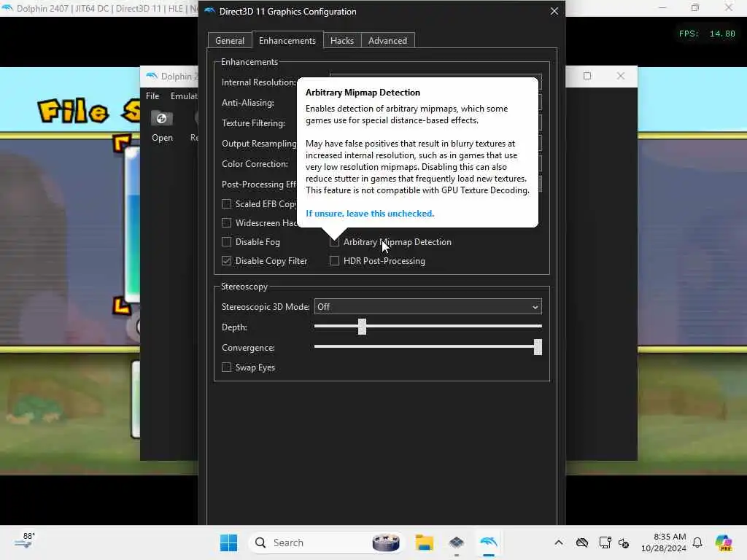Enable HDR Post-Processing checkbox

(x=334, y=261)
